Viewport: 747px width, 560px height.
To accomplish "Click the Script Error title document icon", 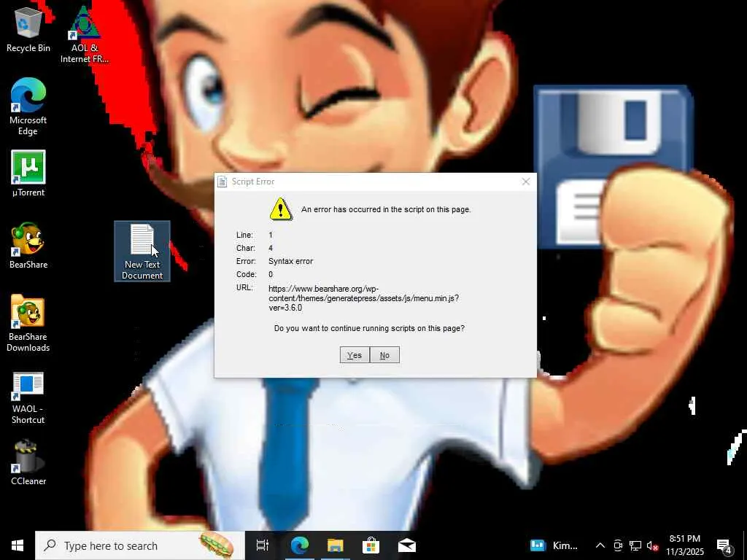I will click(x=222, y=182).
